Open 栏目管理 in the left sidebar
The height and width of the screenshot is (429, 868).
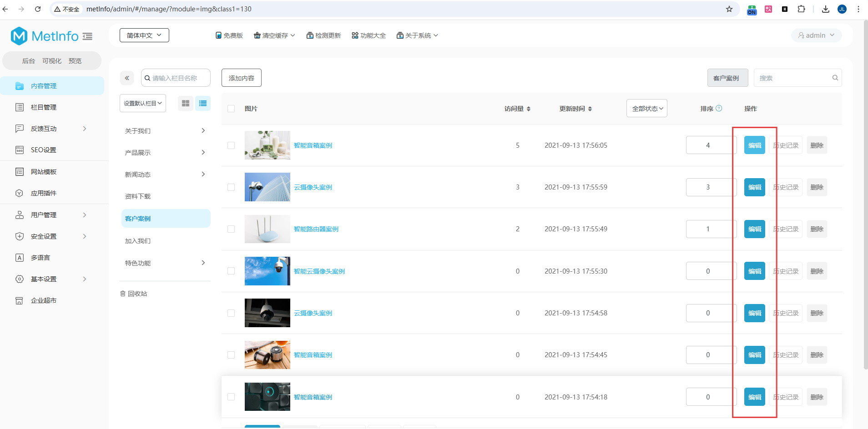pyautogui.click(x=44, y=107)
